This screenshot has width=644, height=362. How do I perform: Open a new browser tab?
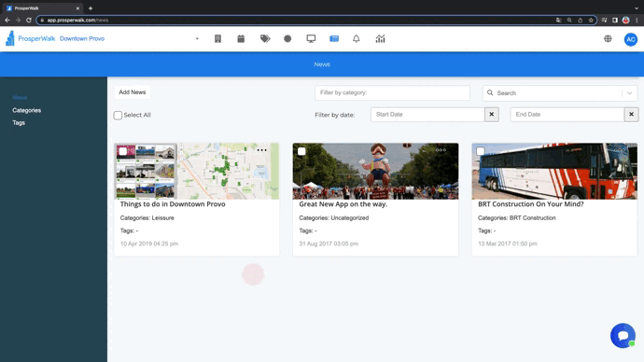91,7
